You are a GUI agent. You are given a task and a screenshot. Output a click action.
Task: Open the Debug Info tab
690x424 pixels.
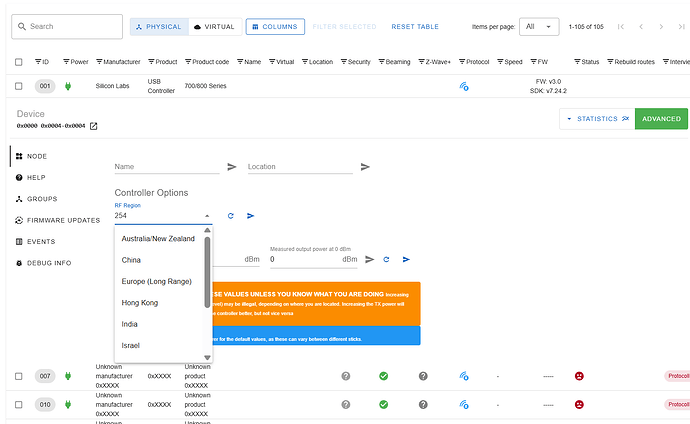click(43, 263)
